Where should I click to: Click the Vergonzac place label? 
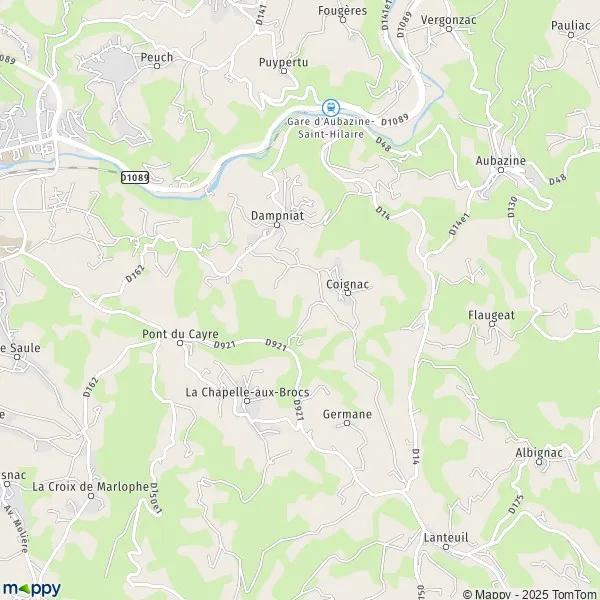(448, 20)
